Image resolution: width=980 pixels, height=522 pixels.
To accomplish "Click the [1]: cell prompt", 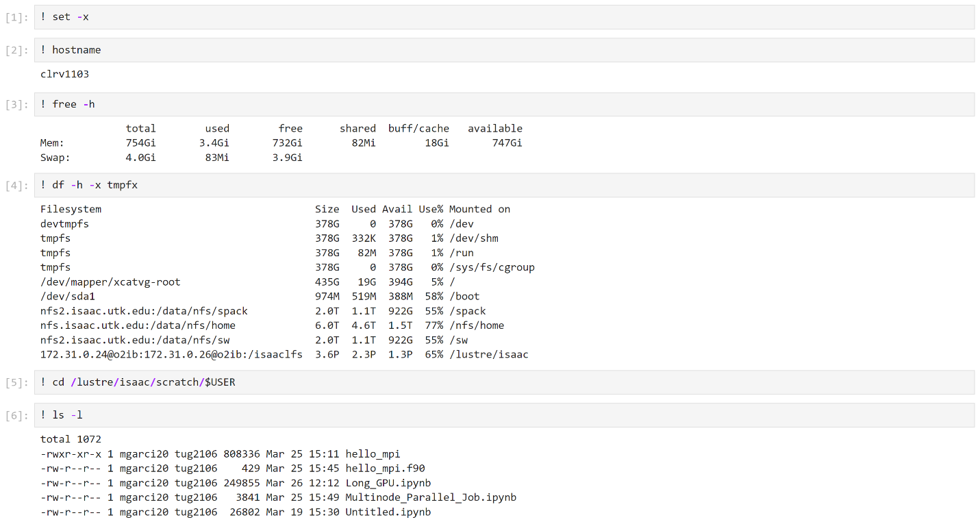I will click(17, 18).
